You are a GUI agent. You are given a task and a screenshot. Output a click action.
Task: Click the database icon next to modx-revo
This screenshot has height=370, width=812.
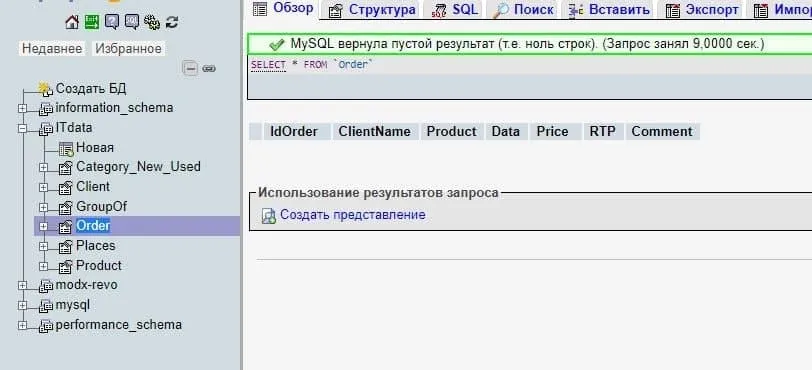46,286
